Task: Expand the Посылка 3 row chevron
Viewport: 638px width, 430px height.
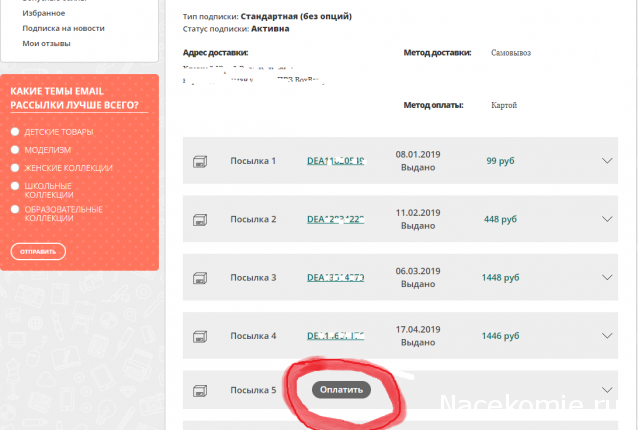Action: tap(606, 277)
